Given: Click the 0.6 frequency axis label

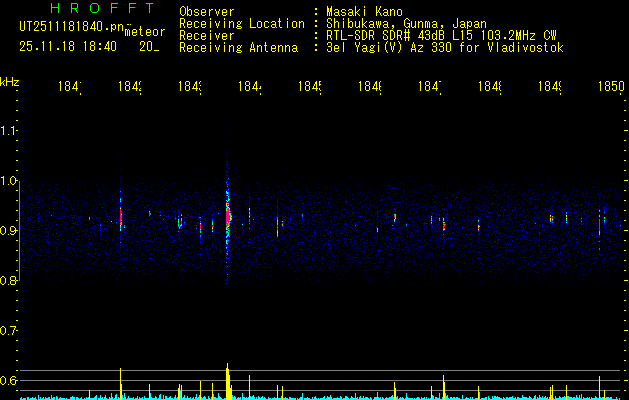Looking at the screenshot, I should tap(9, 380).
